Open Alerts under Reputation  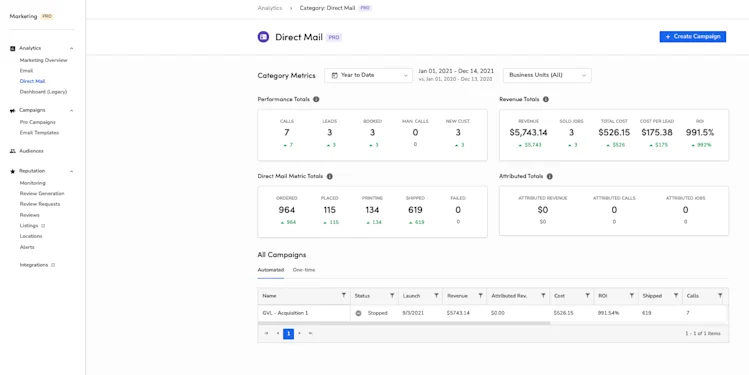27,247
